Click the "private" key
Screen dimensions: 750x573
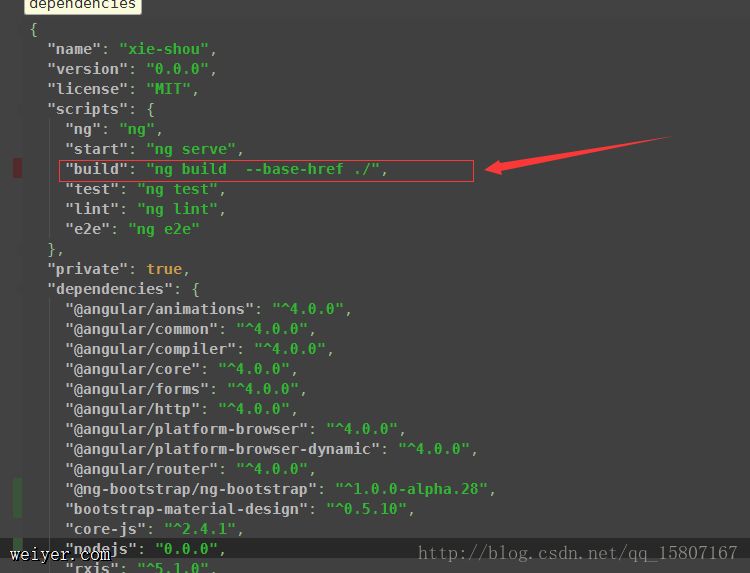tap(88, 269)
